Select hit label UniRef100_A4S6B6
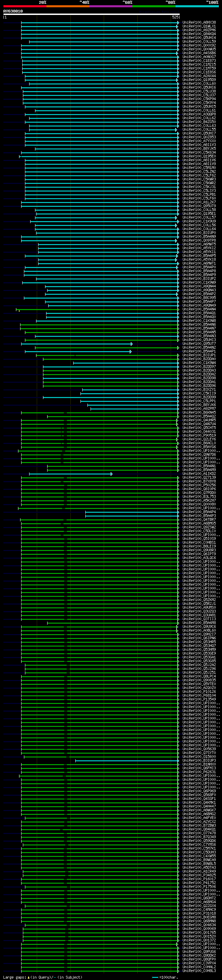This screenshot has height=980, width=222. coord(199,53)
